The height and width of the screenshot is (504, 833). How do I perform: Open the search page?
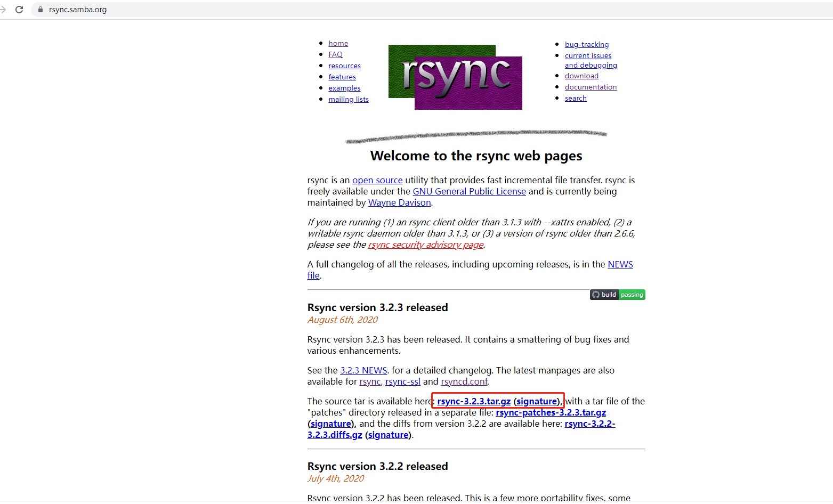576,98
